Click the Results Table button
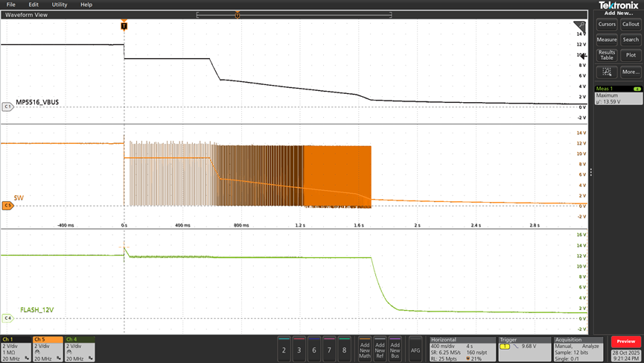The image size is (644, 363). point(607,55)
